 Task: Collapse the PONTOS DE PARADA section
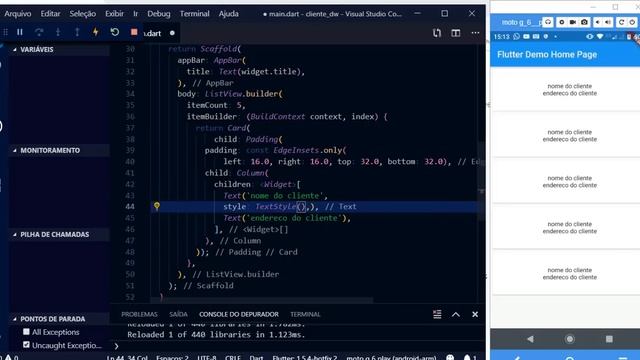pyautogui.click(x=59, y=319)
